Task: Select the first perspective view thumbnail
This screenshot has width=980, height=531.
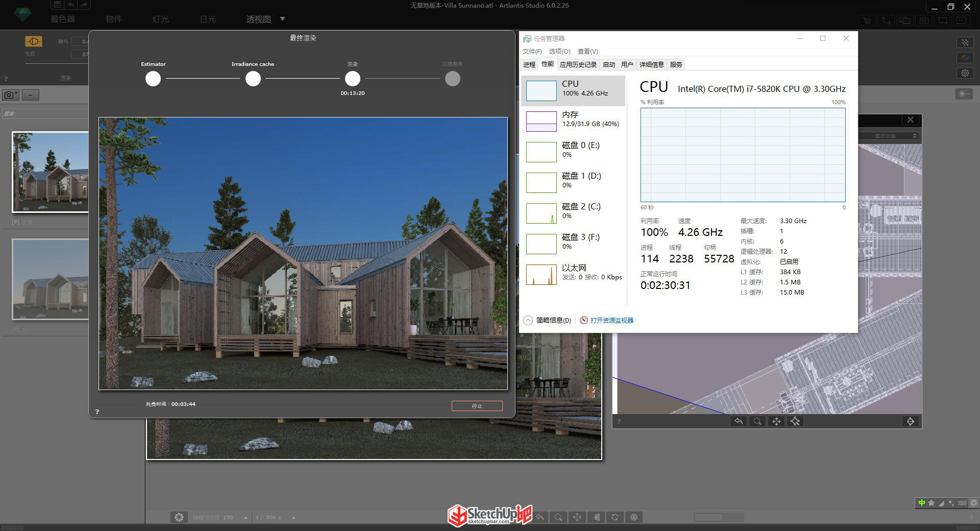Action: 50,172
